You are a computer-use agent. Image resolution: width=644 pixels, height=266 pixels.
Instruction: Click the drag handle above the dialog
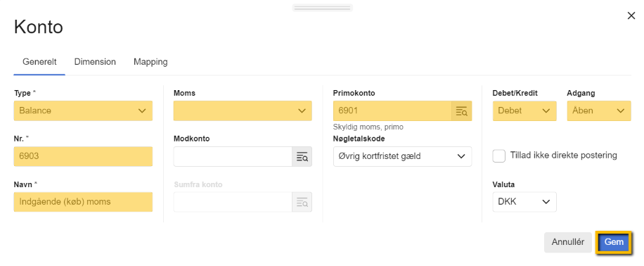323,8
